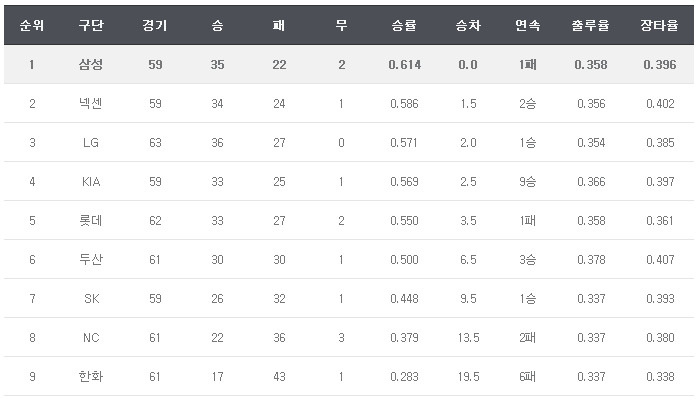Select the 무 column header
The image size is (699, 400).
click(x=341, y=25)
